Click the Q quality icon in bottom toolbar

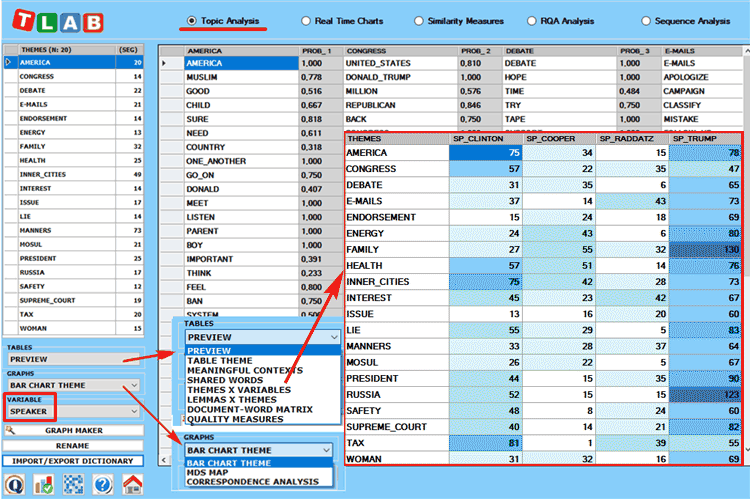(15, 485)
